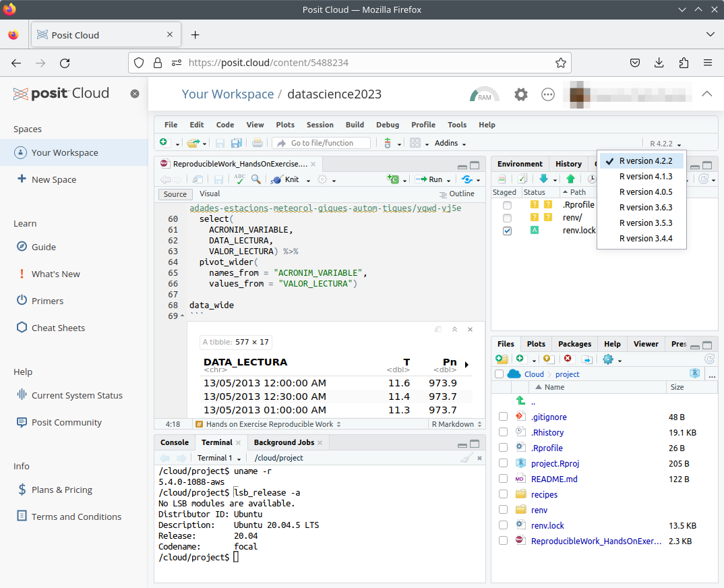Click the Firefox downloads icon
The height and width of the screenshot is (588, 724).
pos(659,63)
